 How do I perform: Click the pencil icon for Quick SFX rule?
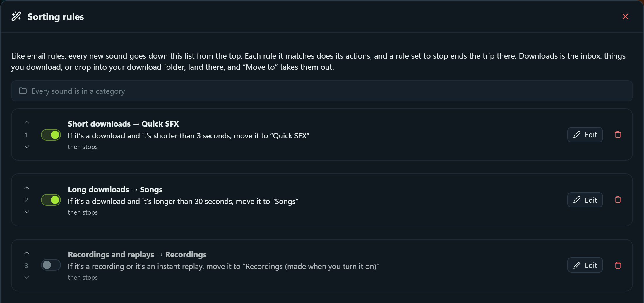577,135
